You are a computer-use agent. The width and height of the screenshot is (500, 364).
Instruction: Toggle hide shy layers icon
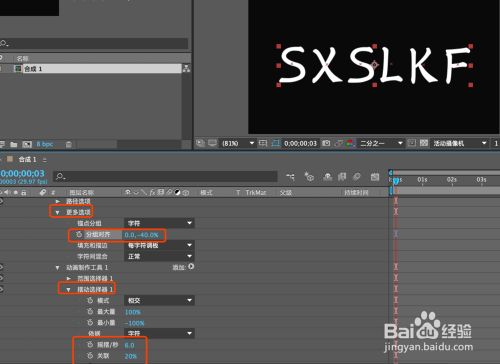328,177
